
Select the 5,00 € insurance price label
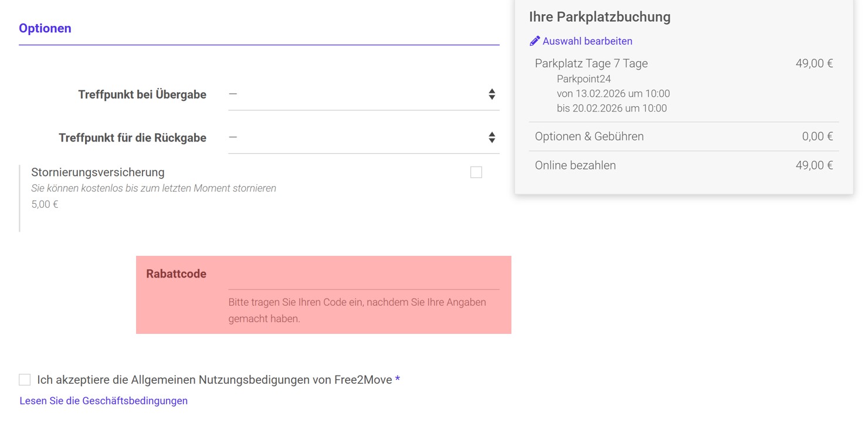[45, 204]
